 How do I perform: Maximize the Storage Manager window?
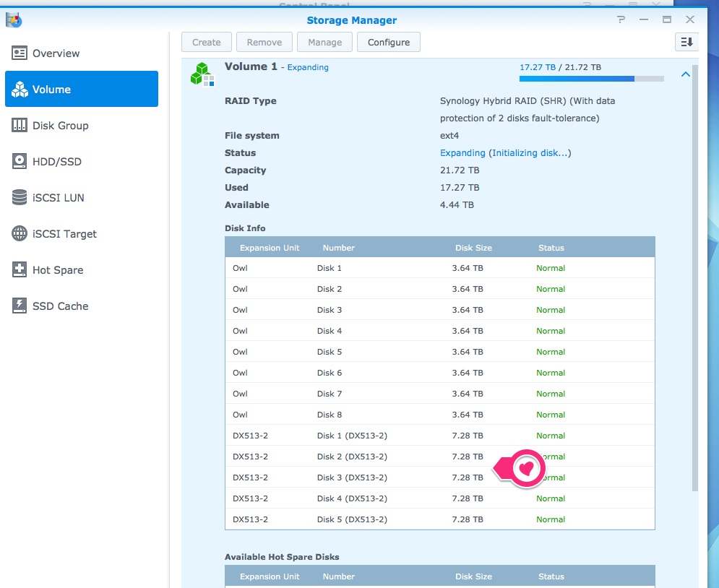(667, 20)
